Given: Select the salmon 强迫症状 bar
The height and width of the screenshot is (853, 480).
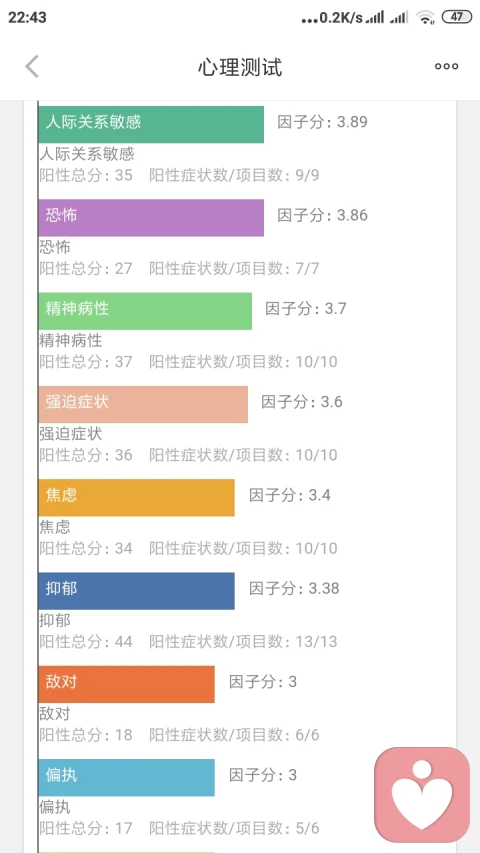Looking at the screenshot, I should click(143, 404).
